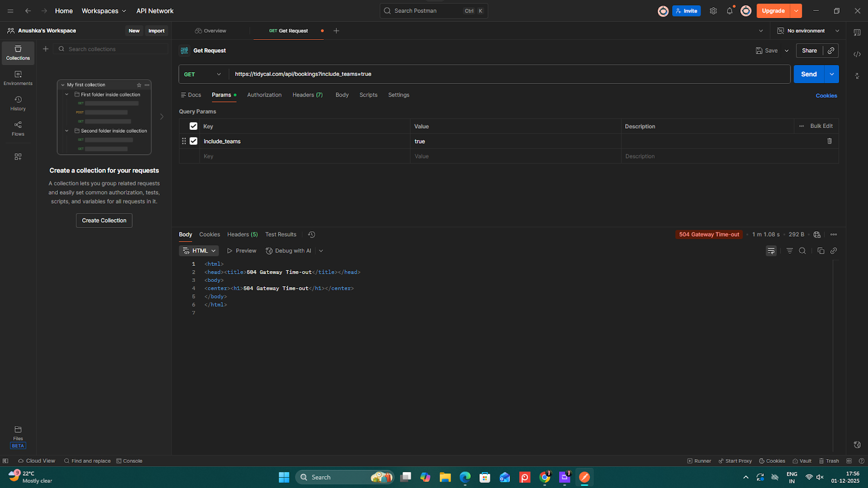
Task: Search within the response body
Action: click(x=802, y=251)
